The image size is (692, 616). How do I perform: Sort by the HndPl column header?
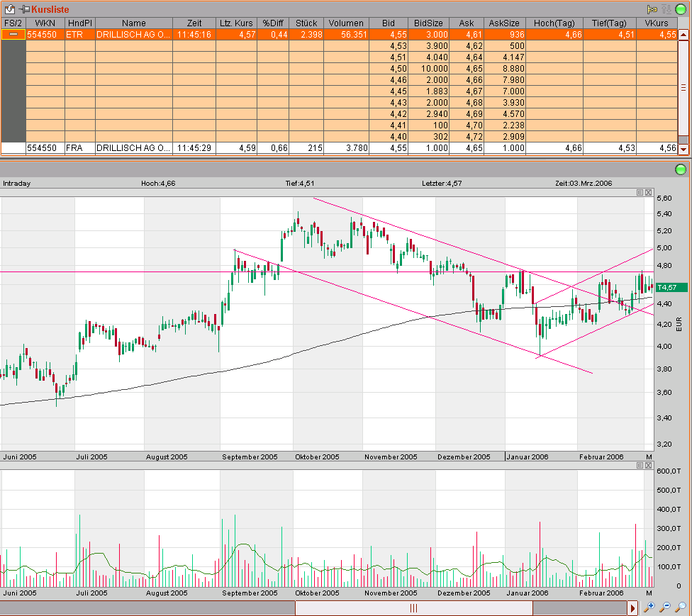pyautogui.click(x=80, y=23)
